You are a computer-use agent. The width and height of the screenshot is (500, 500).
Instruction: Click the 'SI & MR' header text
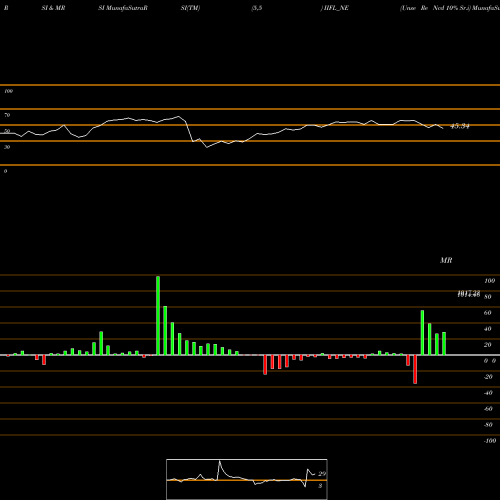pos(53,8)
